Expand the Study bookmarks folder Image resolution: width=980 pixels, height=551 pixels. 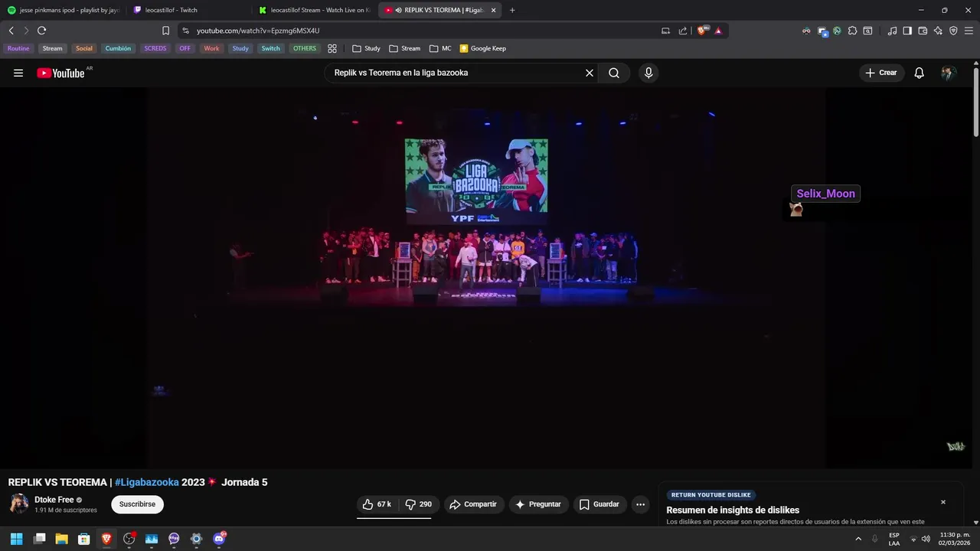coord(366,48)
